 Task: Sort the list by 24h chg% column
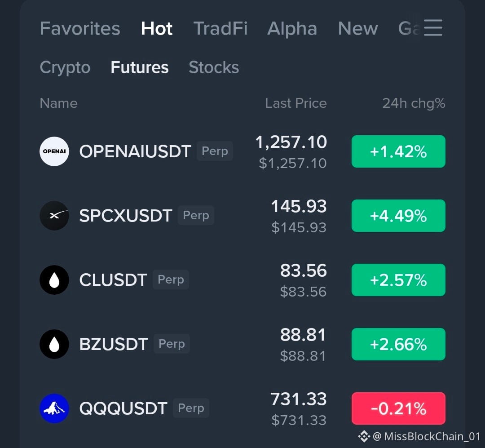coord(414,103)
